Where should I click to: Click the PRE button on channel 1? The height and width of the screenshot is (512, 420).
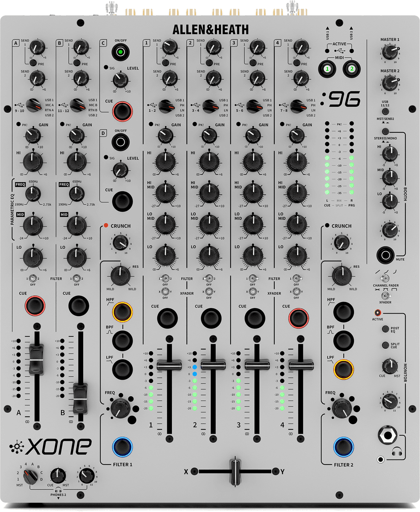(165, 64)
